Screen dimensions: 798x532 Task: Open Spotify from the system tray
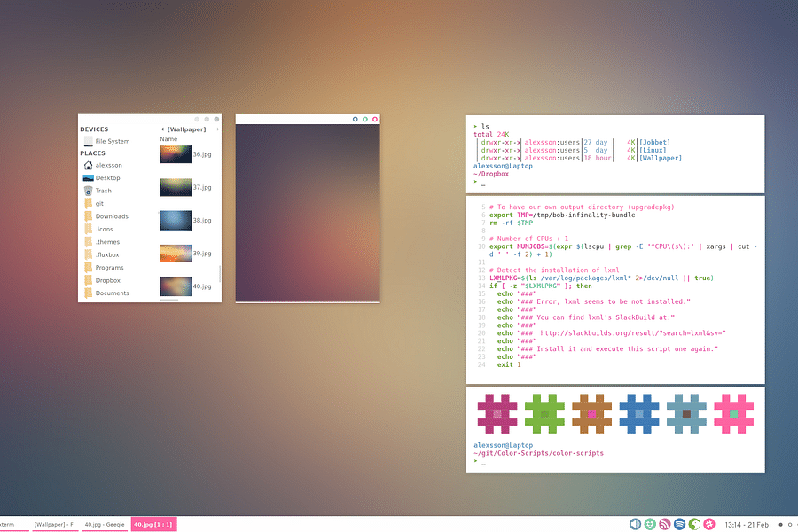pos(679,523)
